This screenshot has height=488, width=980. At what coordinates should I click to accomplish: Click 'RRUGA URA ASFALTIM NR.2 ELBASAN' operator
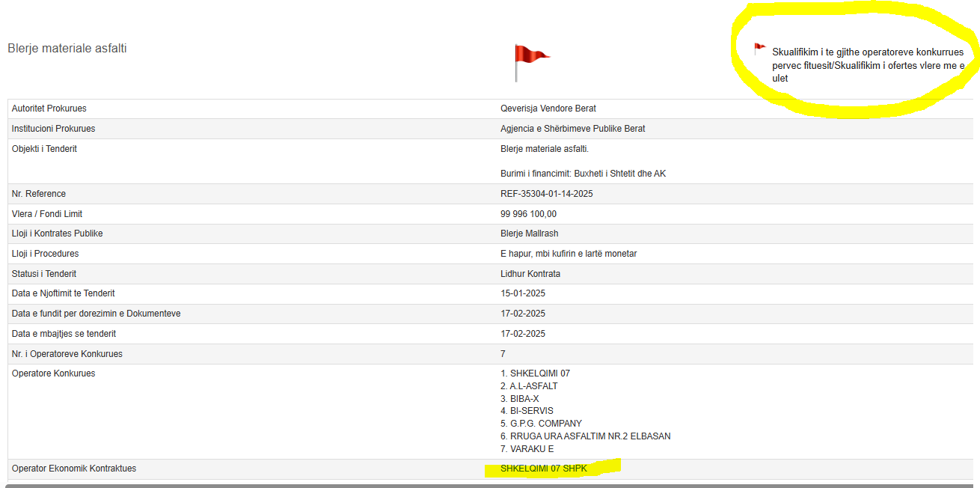pos(589,436)
